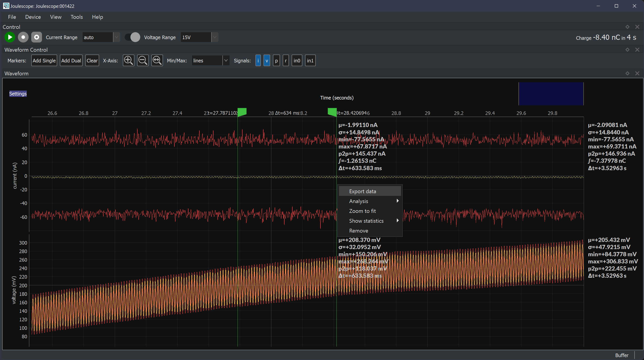Open the Tools menu
The height and width of the screenshot is (360, 644).
coord(77,17)
